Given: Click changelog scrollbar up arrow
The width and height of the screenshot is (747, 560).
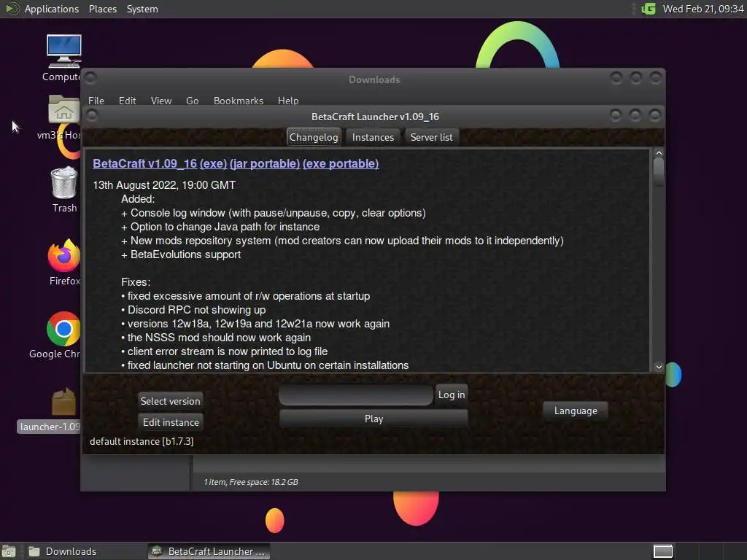Looking at the screenshot, I should click(659, 153).
